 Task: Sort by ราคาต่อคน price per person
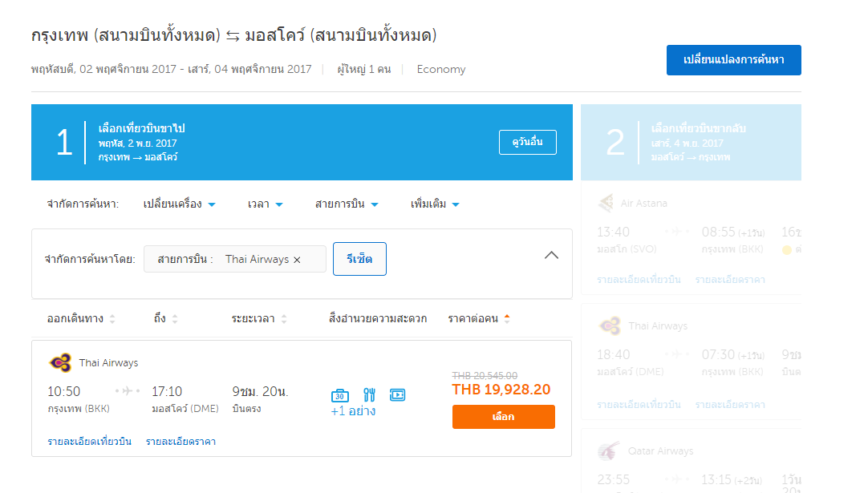tap(479, 319)
